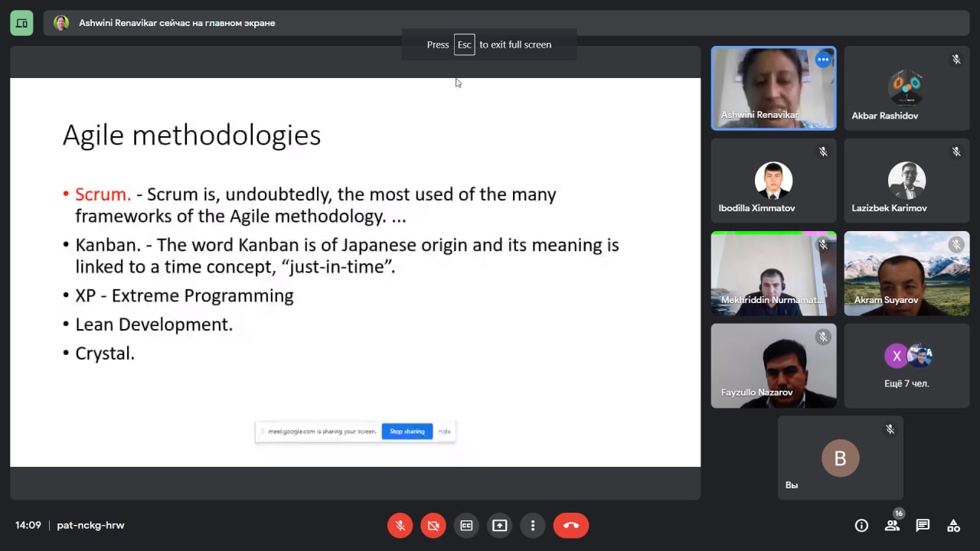This screenshot has height=551, width=980.
Task: Click the meeting code pat-nckg-hrw
Action: tap(90, 526)
